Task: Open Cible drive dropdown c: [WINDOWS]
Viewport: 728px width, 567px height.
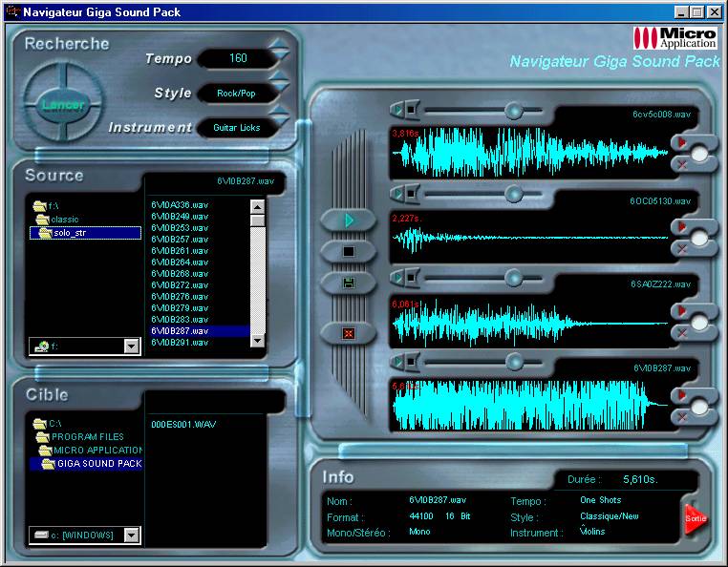Action: 132,535
